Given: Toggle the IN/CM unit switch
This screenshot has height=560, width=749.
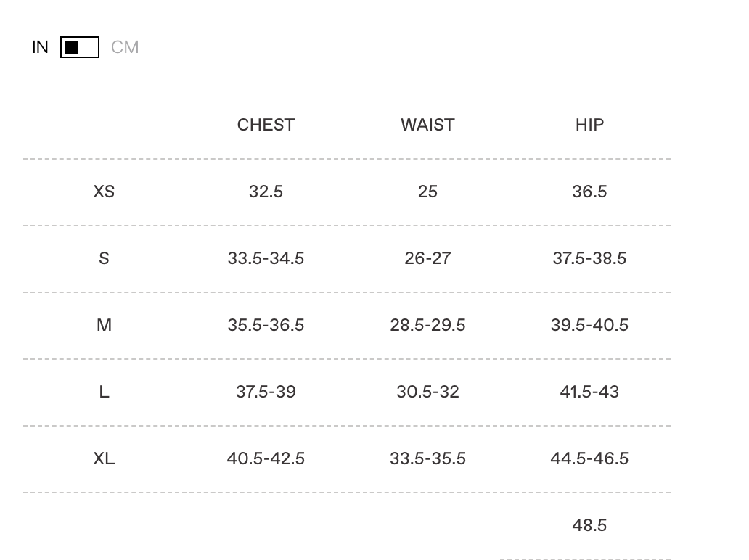Looking at the screenshot, I should (x=80, y=48).
